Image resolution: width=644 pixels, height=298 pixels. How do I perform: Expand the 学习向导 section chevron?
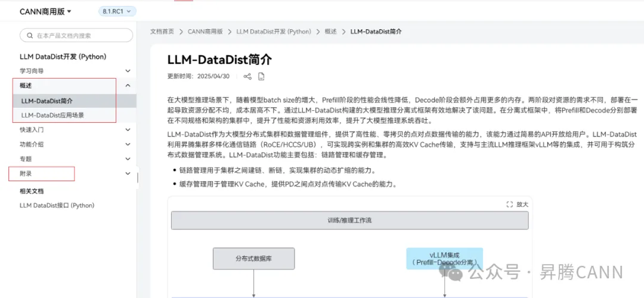click(x=128, y=71)
